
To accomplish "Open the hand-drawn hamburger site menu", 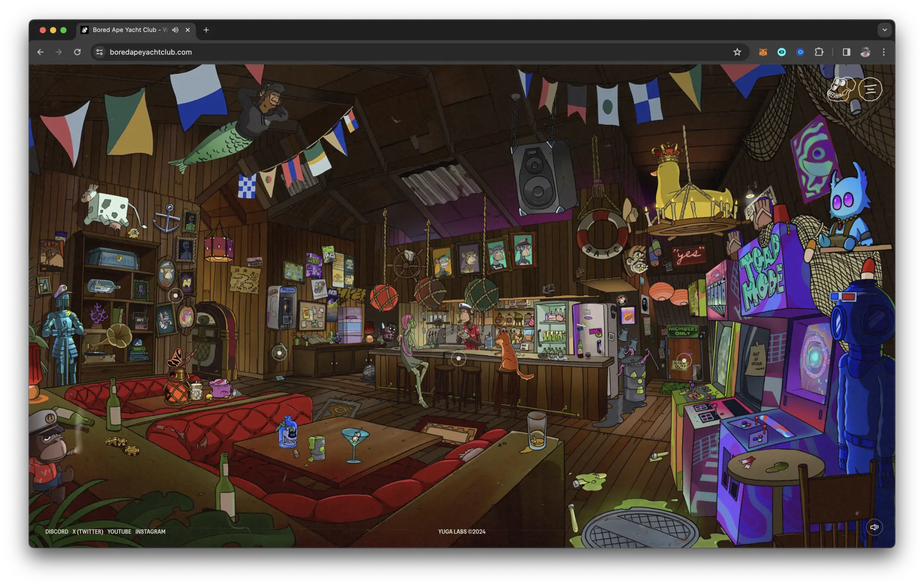I will click(x=870, y=89).
